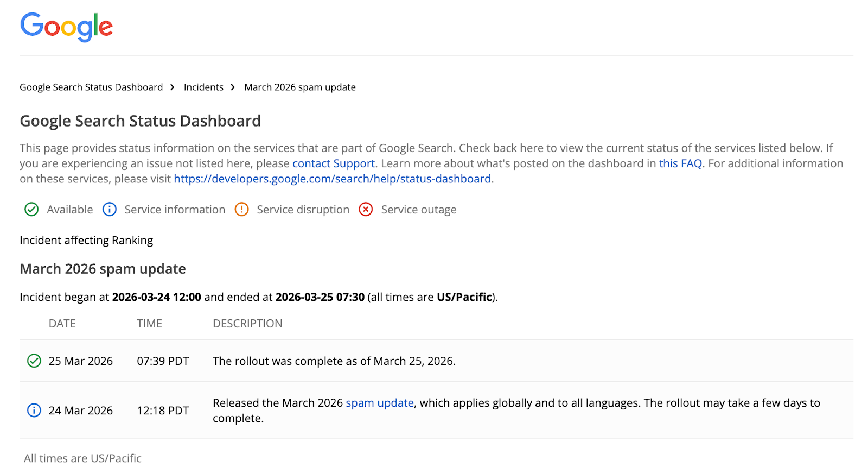Click the this FAQ link
The width and height of the screenshot is (868, 473).
pyautogui.click(x=680, y=163)
